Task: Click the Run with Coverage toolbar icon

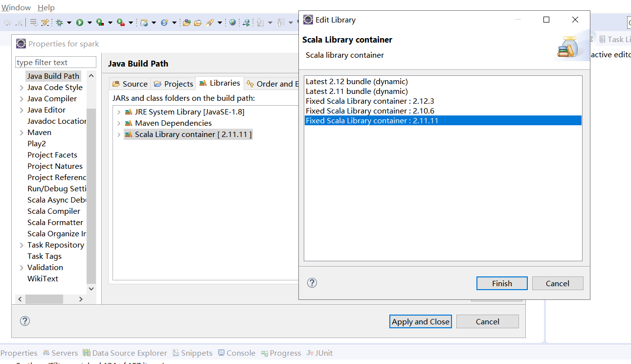Action: 99,23
